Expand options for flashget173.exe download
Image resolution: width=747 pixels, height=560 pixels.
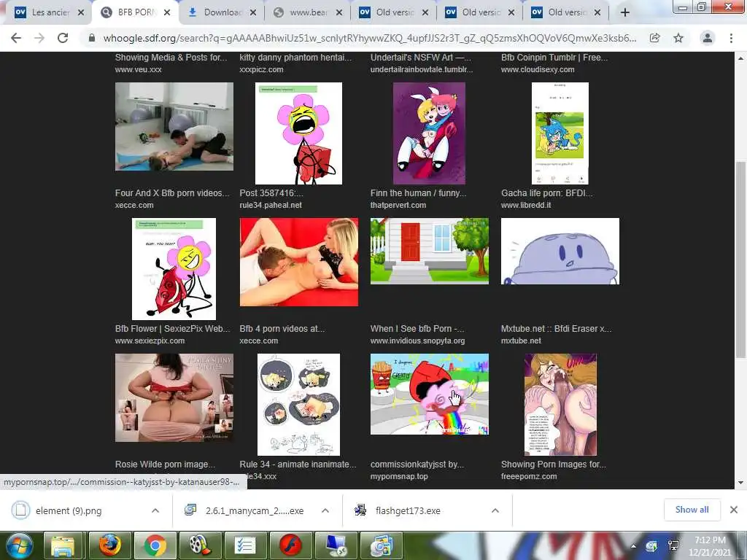pos(495,510)
